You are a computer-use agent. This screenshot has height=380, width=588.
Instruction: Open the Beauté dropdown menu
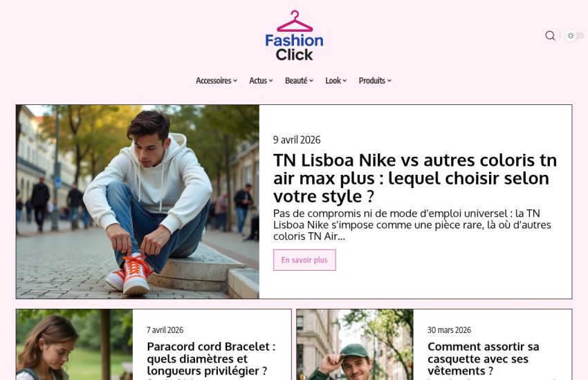coord(299,81)
